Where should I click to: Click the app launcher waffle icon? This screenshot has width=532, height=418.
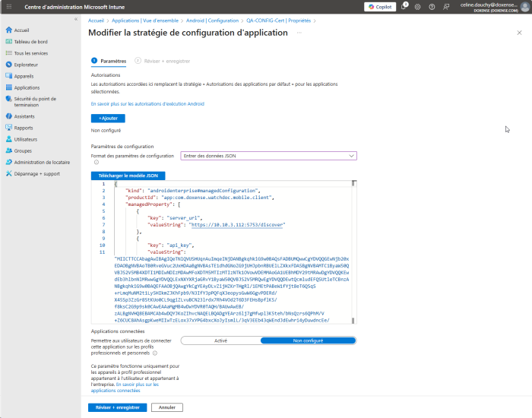click(9, 7)
